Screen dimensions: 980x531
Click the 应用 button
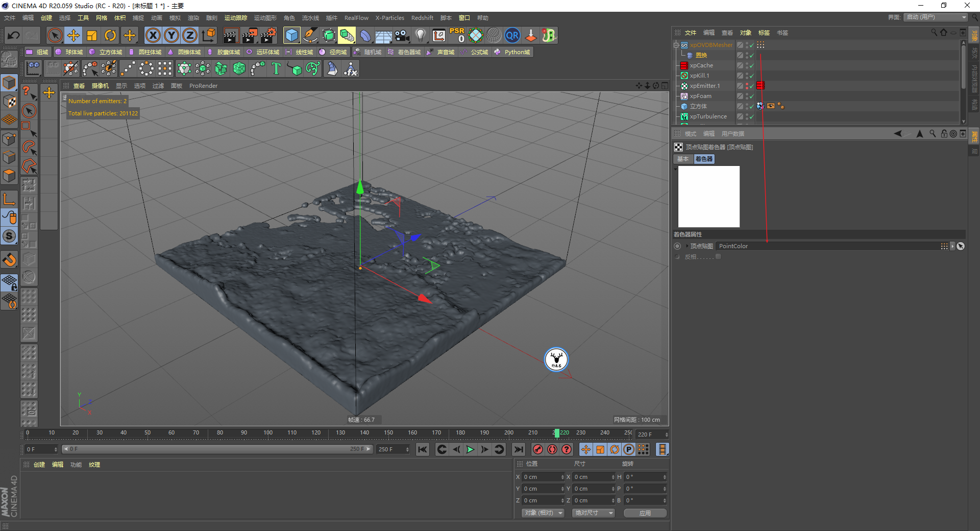pyautogui.click(x=645, y=513)
